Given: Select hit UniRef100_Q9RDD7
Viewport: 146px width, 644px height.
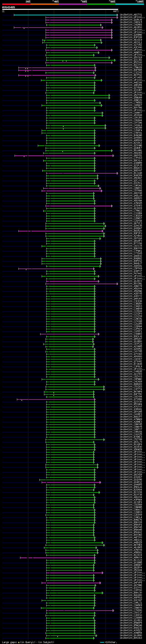Looking at the screenshot, I should [x=131, y=565].
